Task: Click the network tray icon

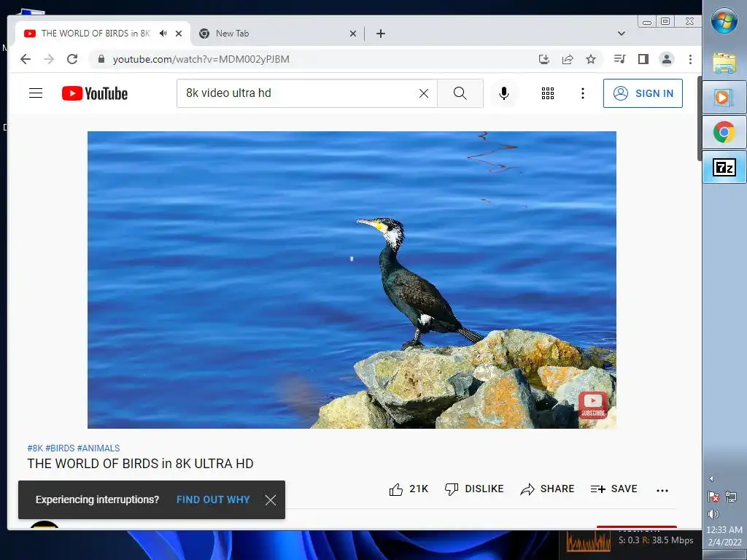Action: (x=731, y=497)
